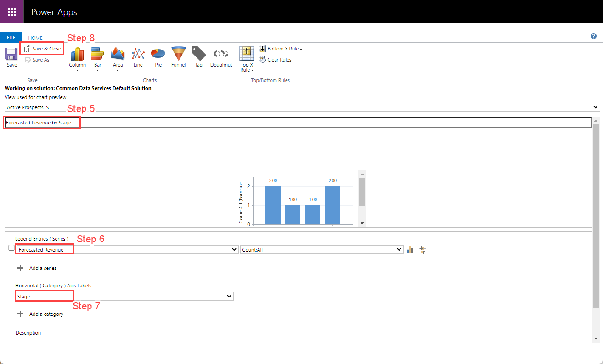Click Clear Rules to remove rules
Screen dimensions: 603x364
(x=275, y=59)
